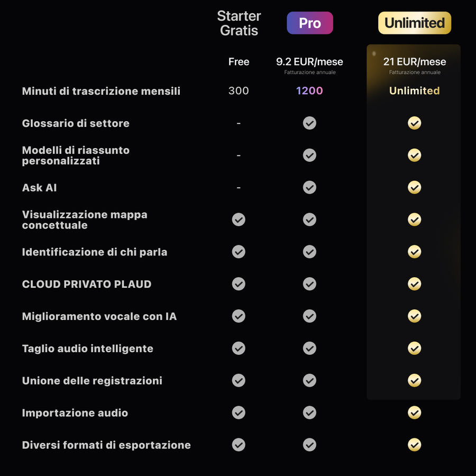This screenshot has height=476, width=476.
Task: Click Pro checkmark for Identificazione di chi parla
Action: (x=309, y=252)
